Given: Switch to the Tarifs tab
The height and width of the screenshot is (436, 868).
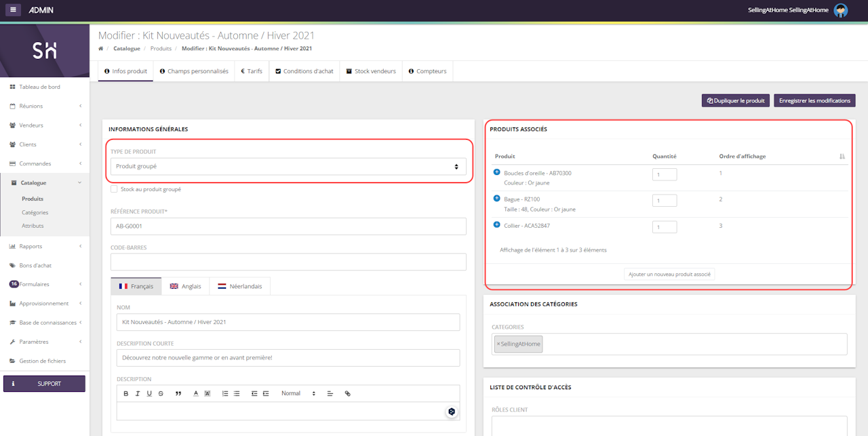Looking at the screenshot, I should click(x=252, y=71).
